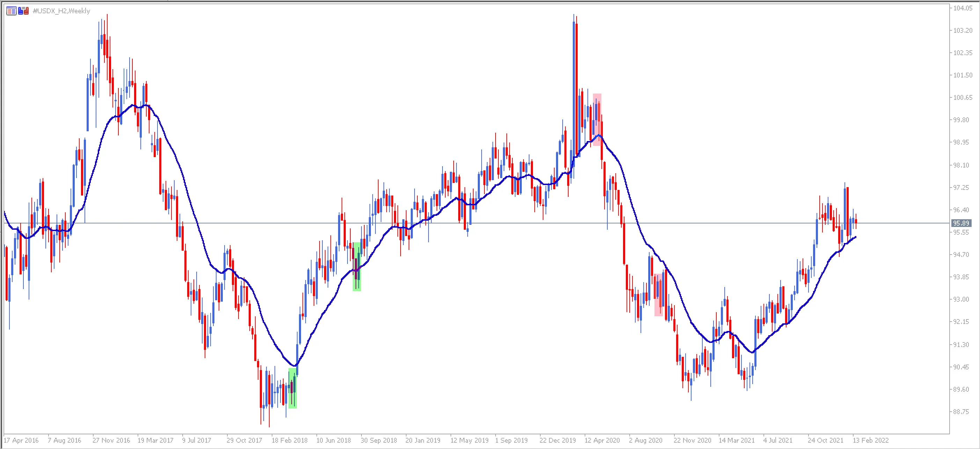This screenshot has height=449, width=980.
Task: Select the pink rectangle near 12 Apr 2020
Action: click(597, 120)
